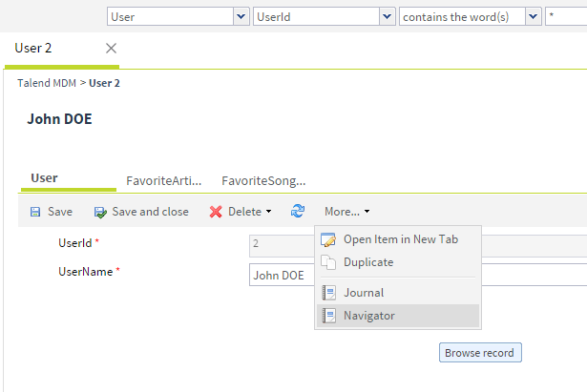Open the More... menu
This screenshot has height=392, width=587.
pyautogui.click(x=346, y=212)
